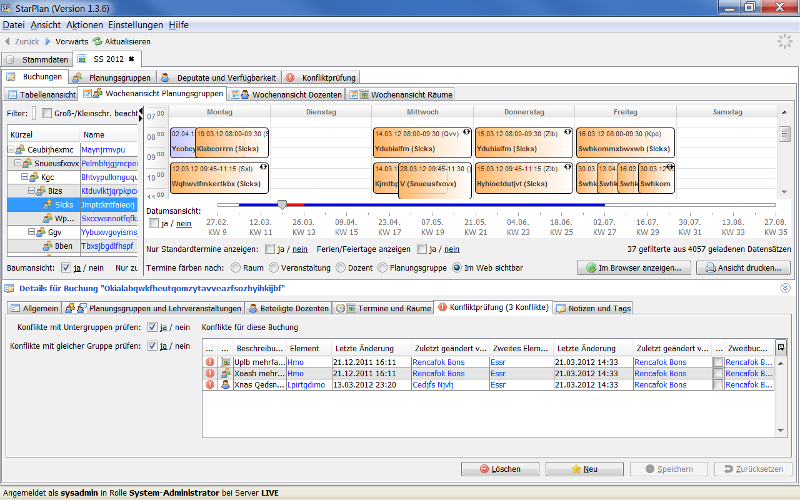Click the warning icon in the Uplb mehrfa... row

[x=210, y=362]
